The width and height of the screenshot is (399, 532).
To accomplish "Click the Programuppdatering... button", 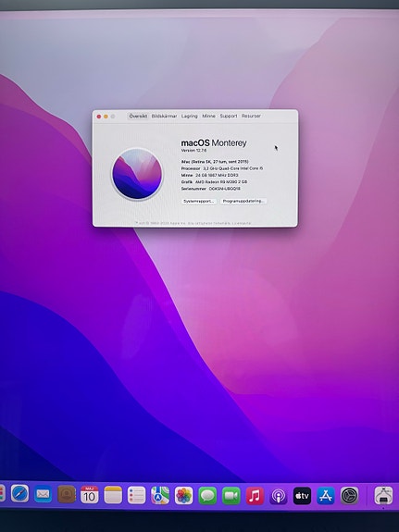I will (243, 201).
